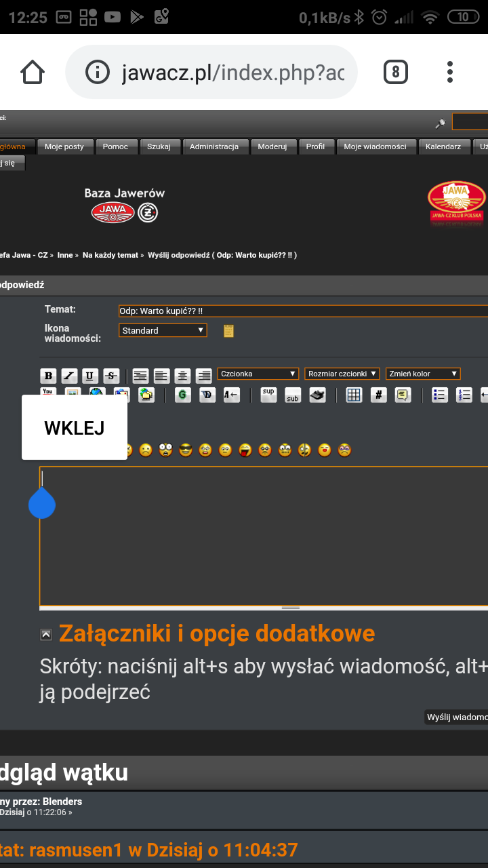Click inside the message body textarea

click(x=264, y=536)
